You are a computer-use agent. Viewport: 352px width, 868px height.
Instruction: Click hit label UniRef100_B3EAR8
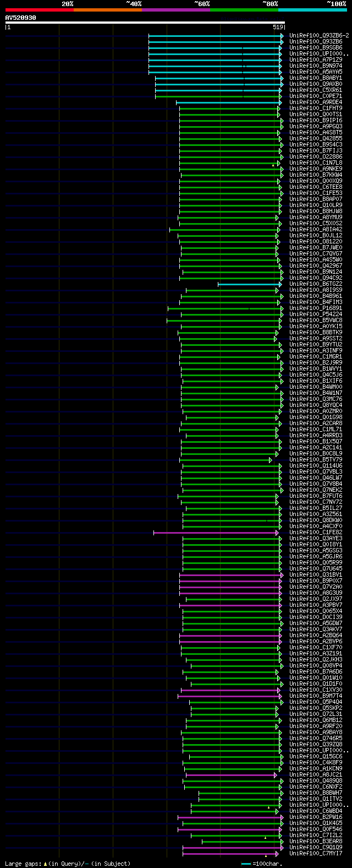(x=316, y=841)
